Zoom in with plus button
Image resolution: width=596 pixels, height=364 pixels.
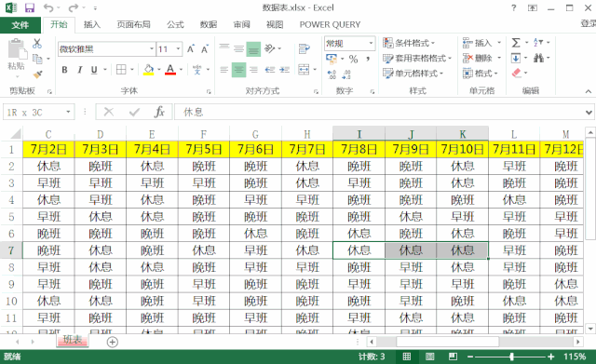point(550,357)
